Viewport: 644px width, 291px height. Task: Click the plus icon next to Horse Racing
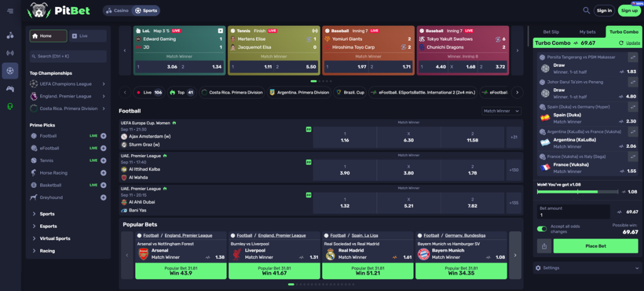pos(104,173)
